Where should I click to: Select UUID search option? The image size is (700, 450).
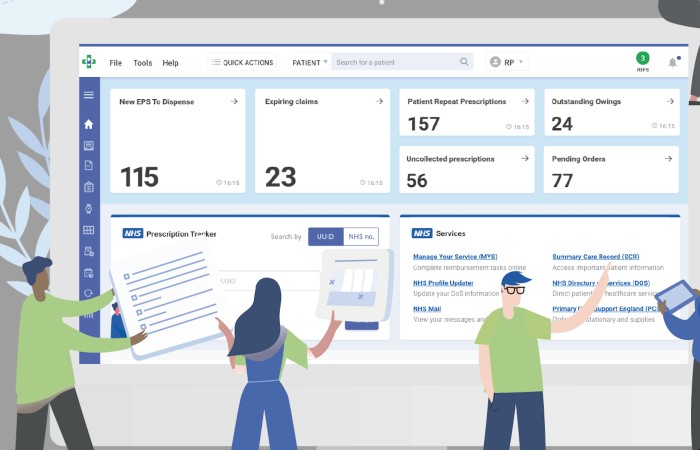325,237
